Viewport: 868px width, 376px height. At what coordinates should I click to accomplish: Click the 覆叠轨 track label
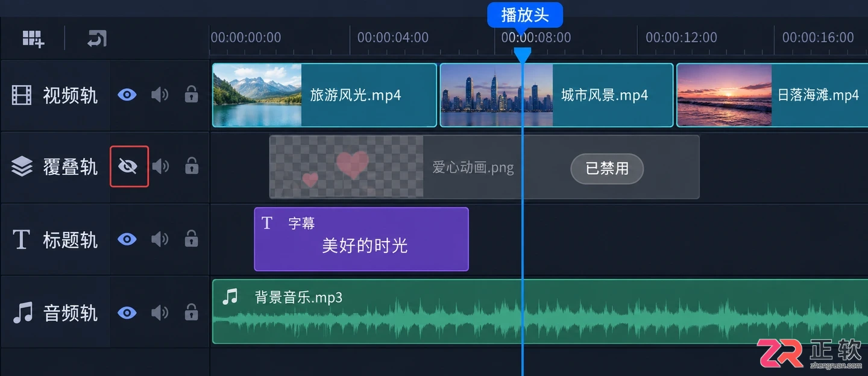tap(70, 166)
